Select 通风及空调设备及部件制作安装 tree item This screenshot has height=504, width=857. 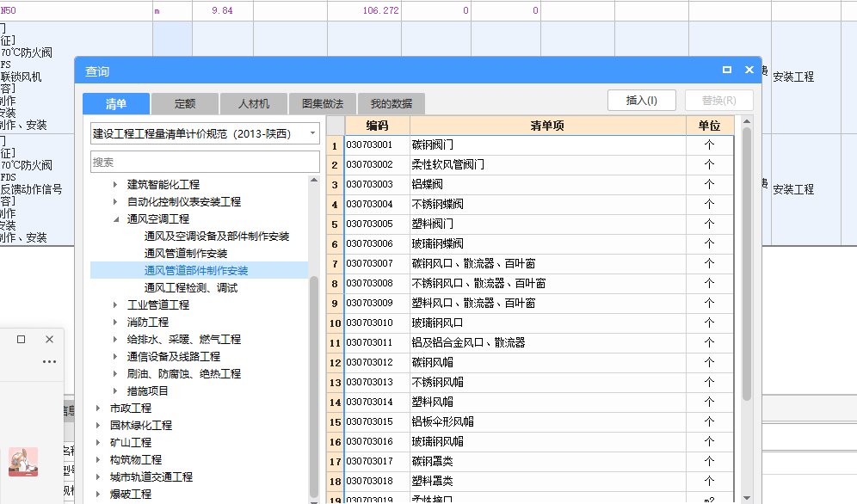(x=217, y=237)
